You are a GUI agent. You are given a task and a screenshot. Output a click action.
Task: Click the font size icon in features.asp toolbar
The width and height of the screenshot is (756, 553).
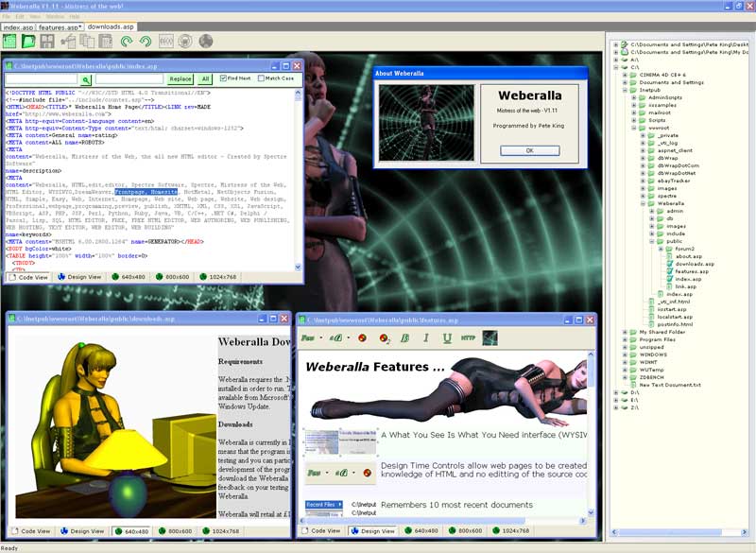pyautogui.click(x=335, y=338)
